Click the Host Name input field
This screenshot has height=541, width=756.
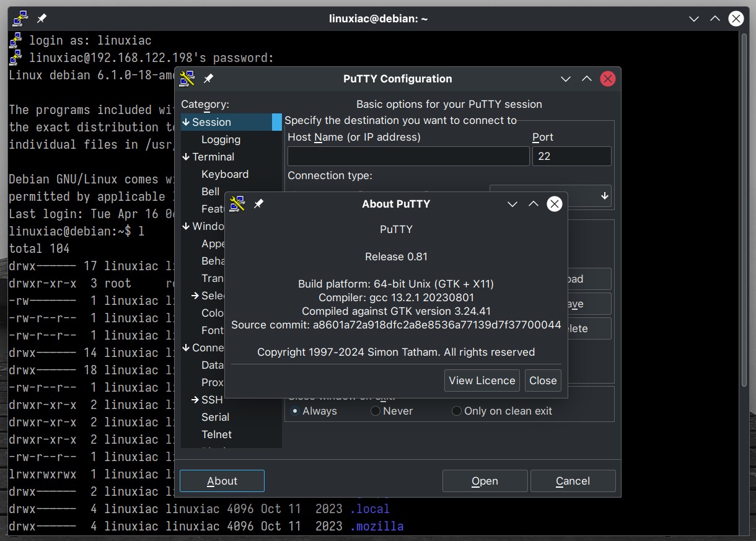[x=408, y=156]
